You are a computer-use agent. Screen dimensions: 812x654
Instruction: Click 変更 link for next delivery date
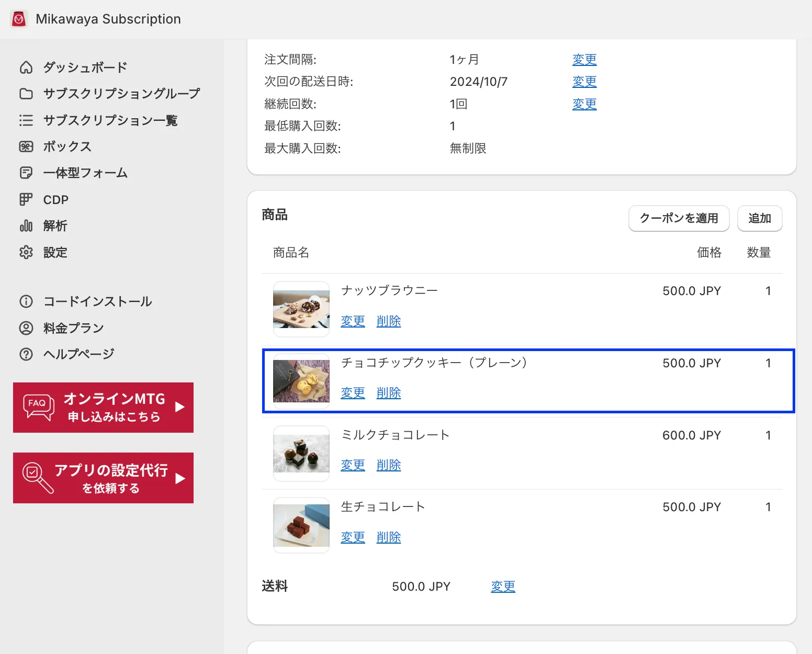tap(584, 82)
